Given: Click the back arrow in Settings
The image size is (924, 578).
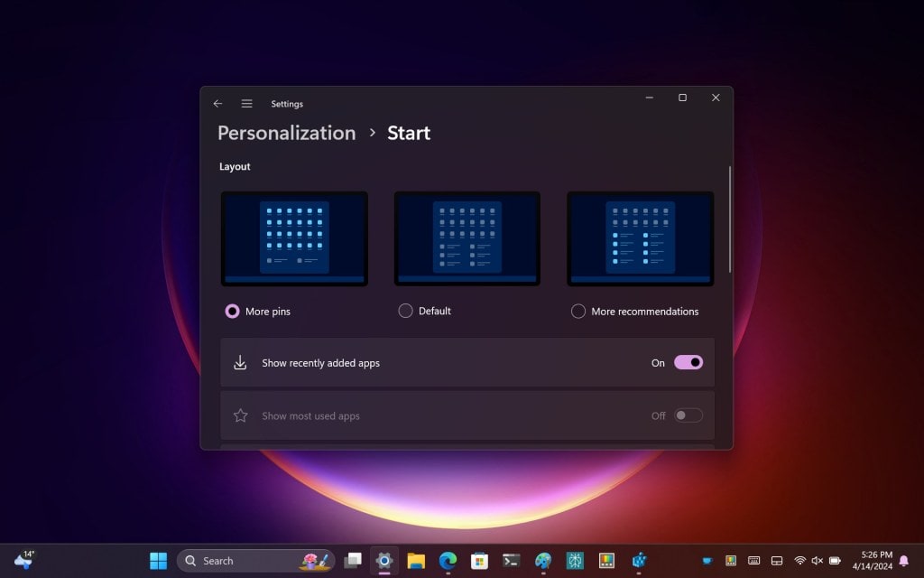Looking at the screenshot, I should pos(217,104).
